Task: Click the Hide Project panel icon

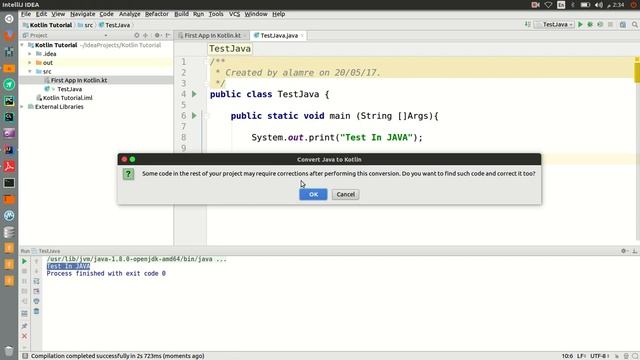Action: [x=168, y=36]
